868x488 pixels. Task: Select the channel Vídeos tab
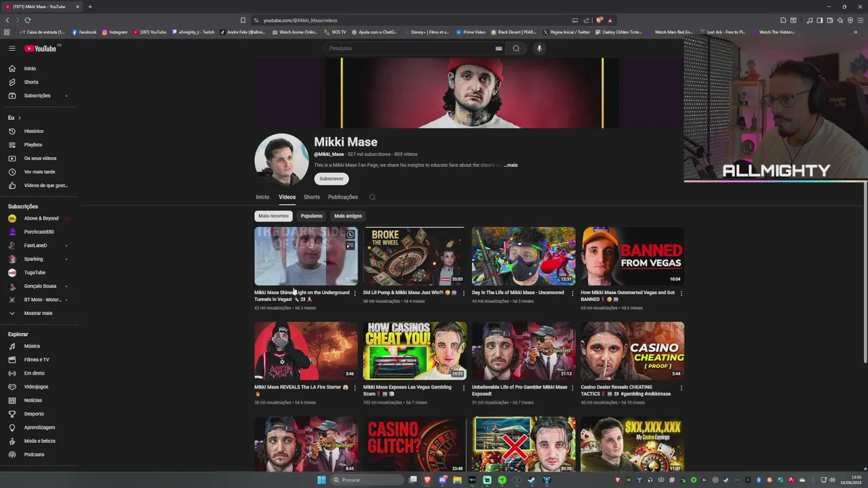click(x=287, y=197)
